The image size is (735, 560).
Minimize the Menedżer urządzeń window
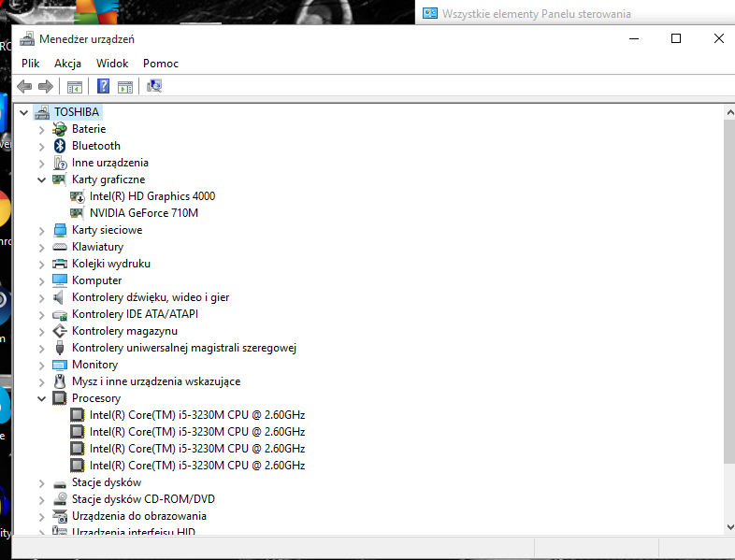[634, 38]
